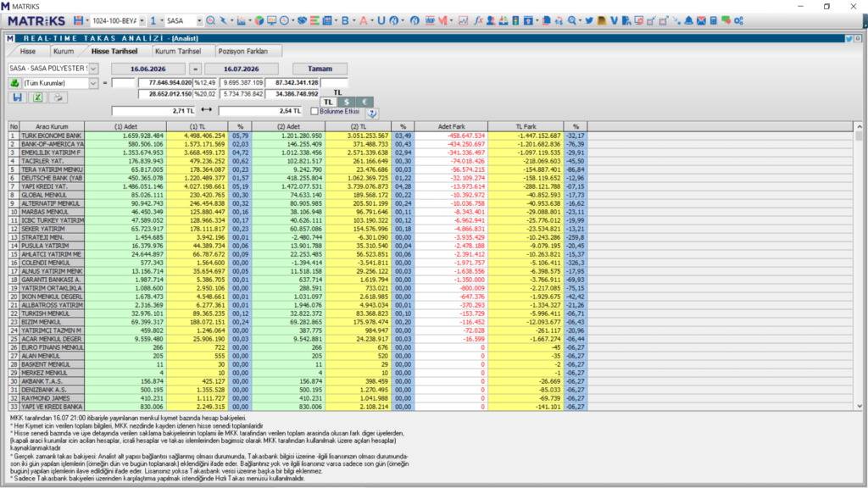This screenshot has height=488, width=868.
Task: Switch to the Kurum Tarihsel tab
Action: 178,51
